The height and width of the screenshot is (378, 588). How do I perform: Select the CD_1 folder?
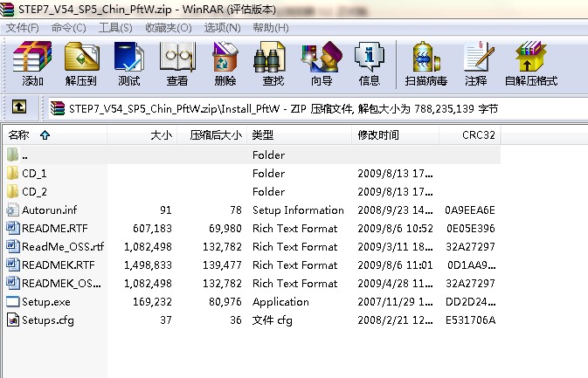click(x=34, y=173)
